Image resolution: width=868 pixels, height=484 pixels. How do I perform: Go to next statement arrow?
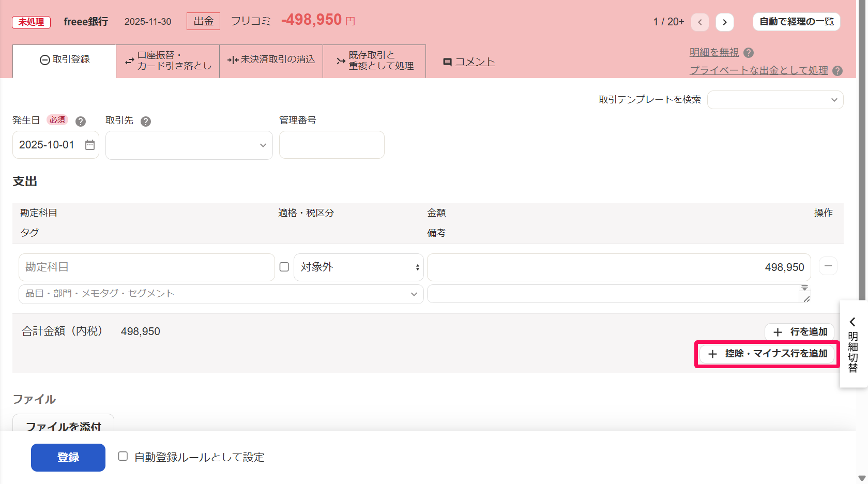pos(725,22)
